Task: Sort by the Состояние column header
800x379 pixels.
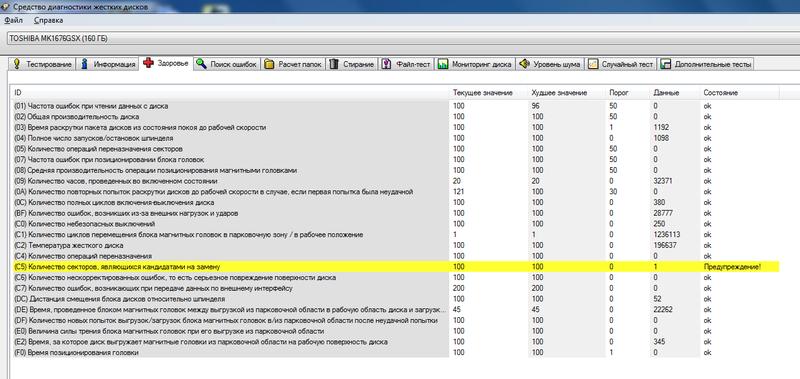Action: point(740,93)
